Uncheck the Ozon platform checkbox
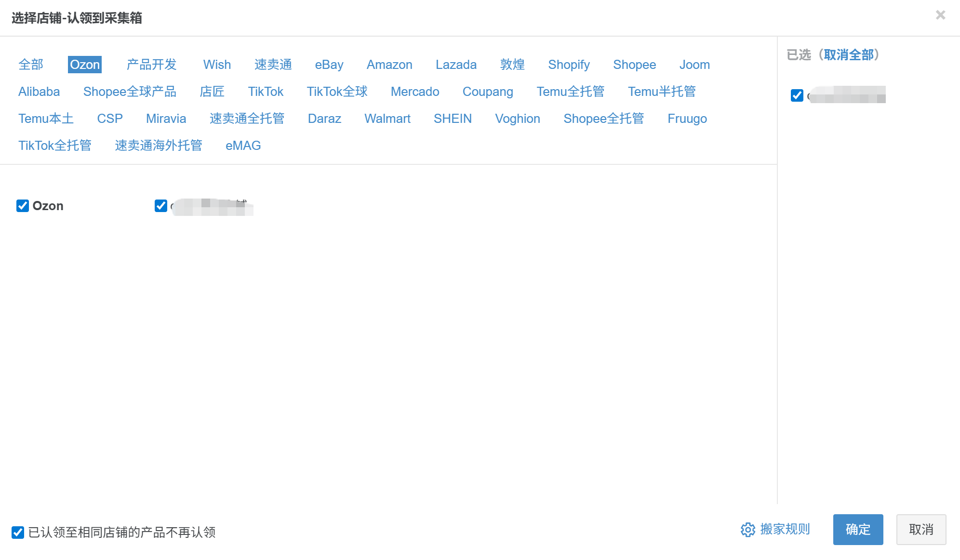960x560 pixels. tap(23, 206)
